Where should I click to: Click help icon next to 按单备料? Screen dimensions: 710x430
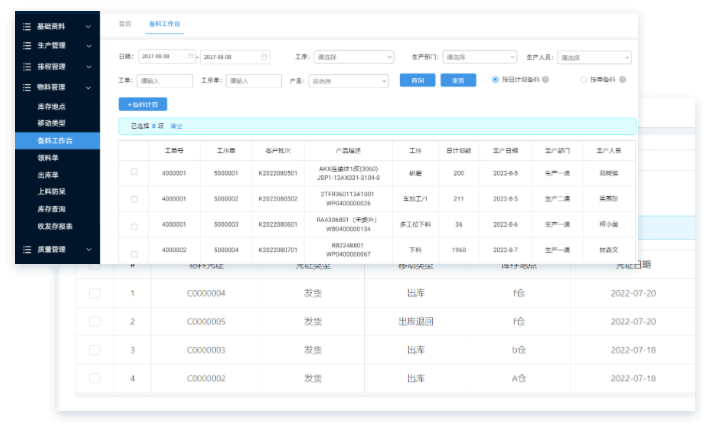pyautogui.click(x=623, y=80)
